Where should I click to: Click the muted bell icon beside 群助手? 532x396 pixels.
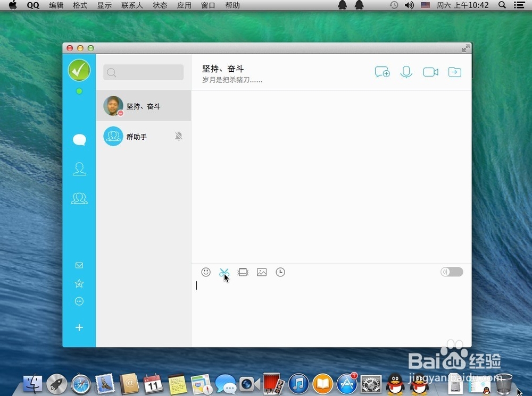pyautogui.click(x=179, y=136)
